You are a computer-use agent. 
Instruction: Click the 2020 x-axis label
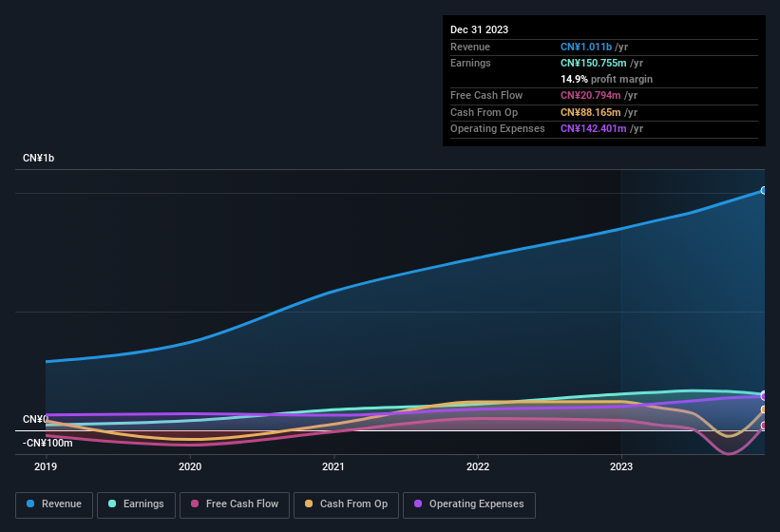(190, 466)
